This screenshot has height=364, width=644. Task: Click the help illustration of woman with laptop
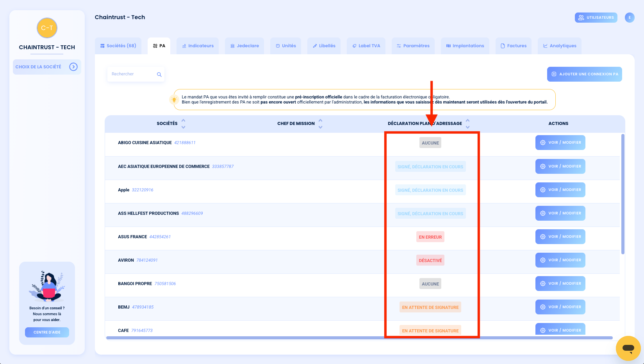tap(47, 286)
